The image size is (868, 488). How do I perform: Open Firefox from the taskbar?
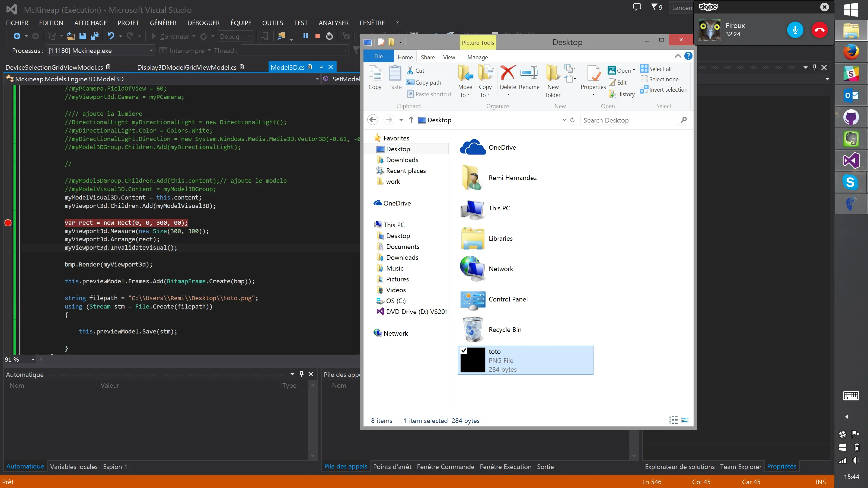click(x=851, y=52)
